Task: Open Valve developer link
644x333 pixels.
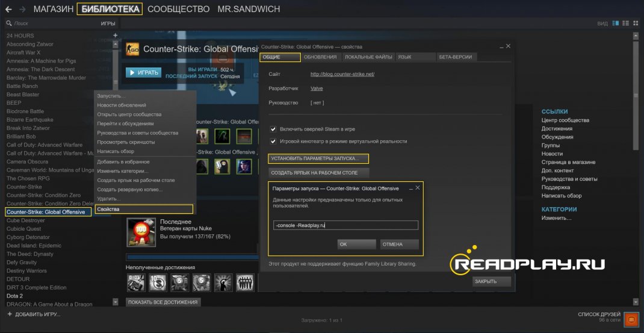Action: (x=316, y=89)
